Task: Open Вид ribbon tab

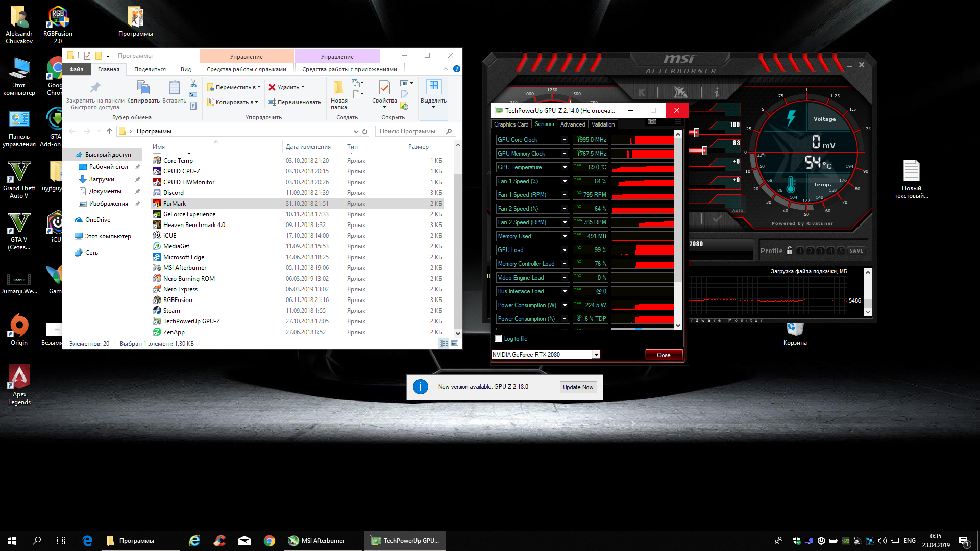Action: click(186, 69)
